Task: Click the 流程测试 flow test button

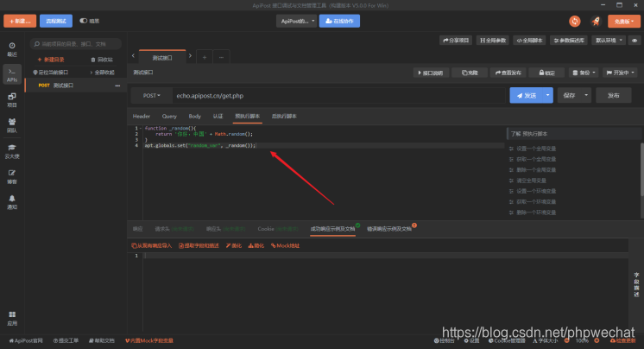Action: coord(56,21)
